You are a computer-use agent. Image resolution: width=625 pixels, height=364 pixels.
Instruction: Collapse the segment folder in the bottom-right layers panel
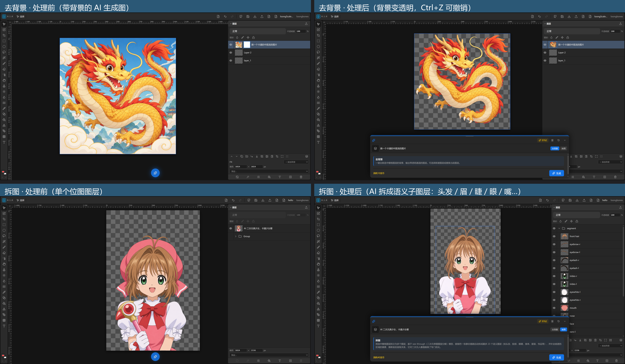coord(559,228)
